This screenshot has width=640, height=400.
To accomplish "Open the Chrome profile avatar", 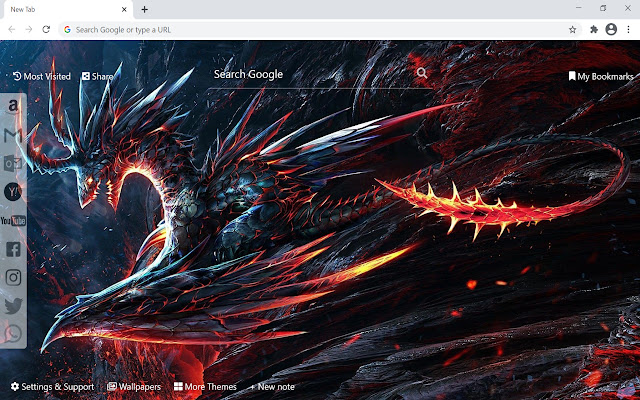I will tap(611, 29).
